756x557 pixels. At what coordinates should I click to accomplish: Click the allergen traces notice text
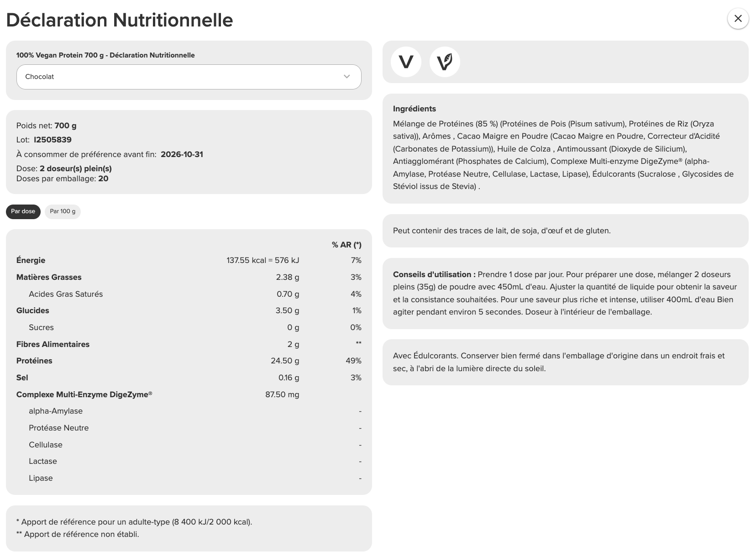pos(501,231)
